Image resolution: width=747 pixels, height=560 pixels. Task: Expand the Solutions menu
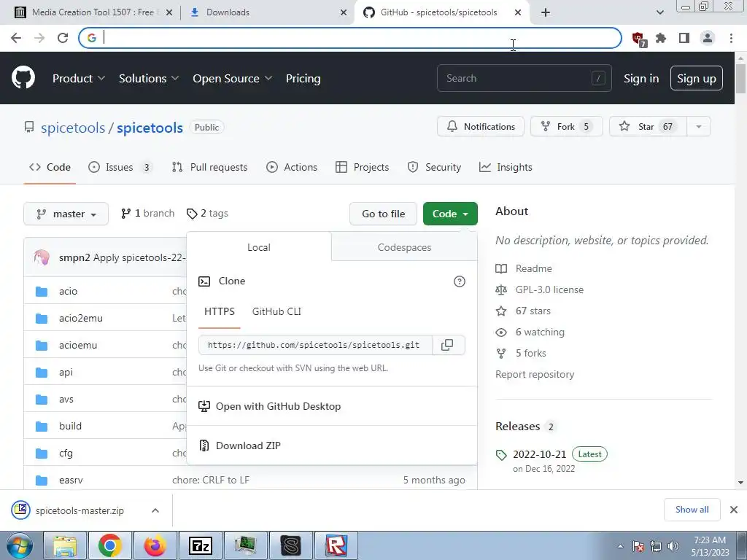click(149, 79)
